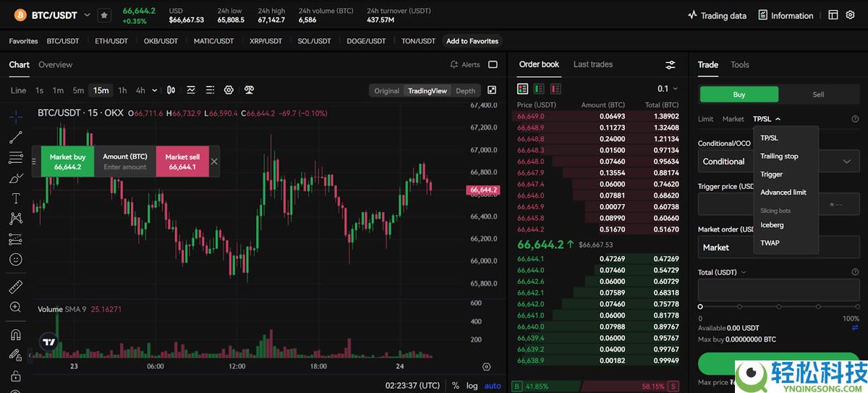Expand chart to fullscreen
This screenshot has height=393, width=868.
point(492,90)
